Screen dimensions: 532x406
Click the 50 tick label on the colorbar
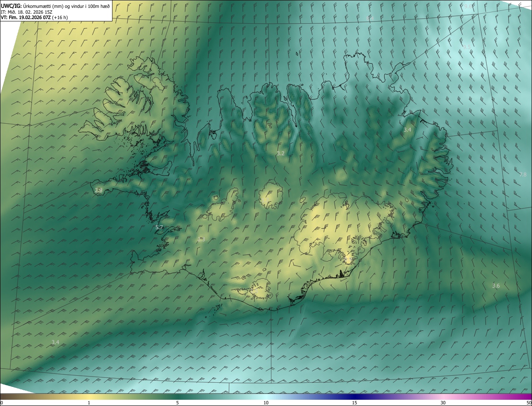(529, 403)
